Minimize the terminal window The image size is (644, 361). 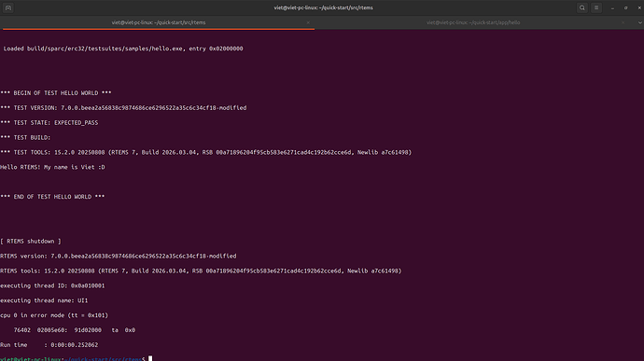coord(612,7)
